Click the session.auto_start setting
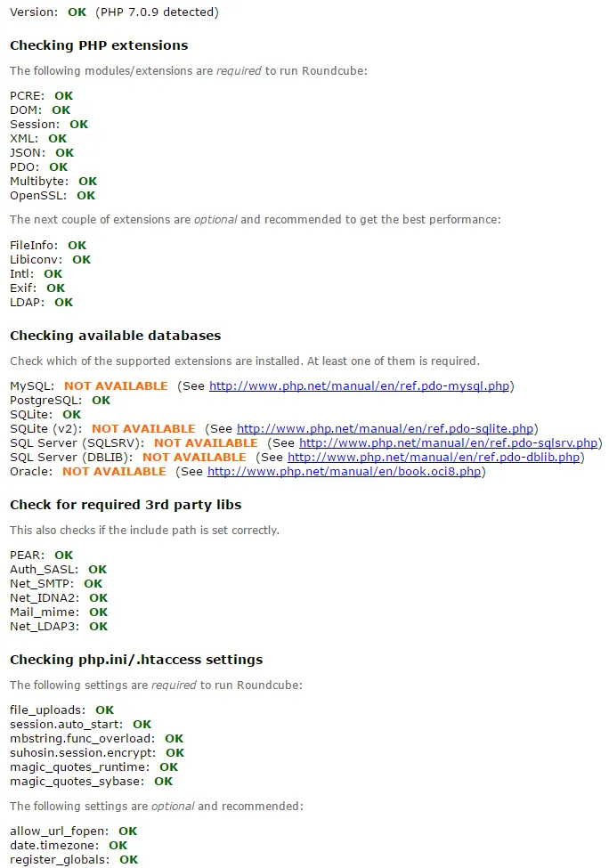This screenshot has height=868, width=609. (x=67, y=725)
